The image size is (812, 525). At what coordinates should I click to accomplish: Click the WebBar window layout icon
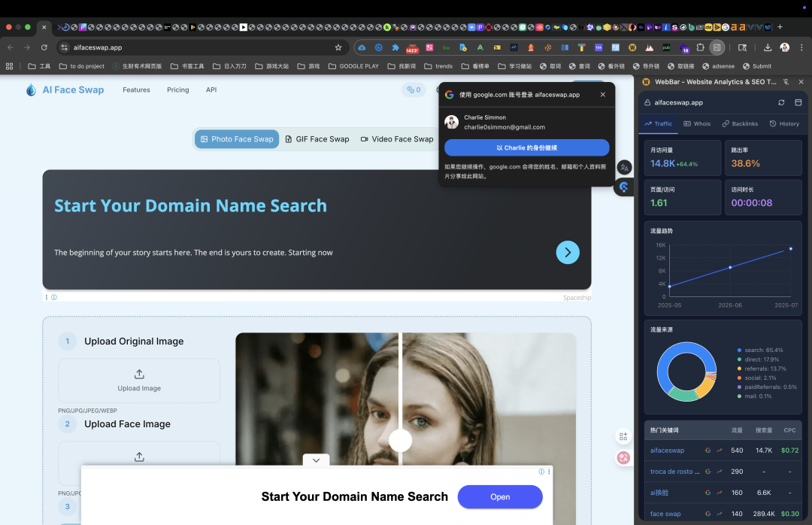point(798,102)
